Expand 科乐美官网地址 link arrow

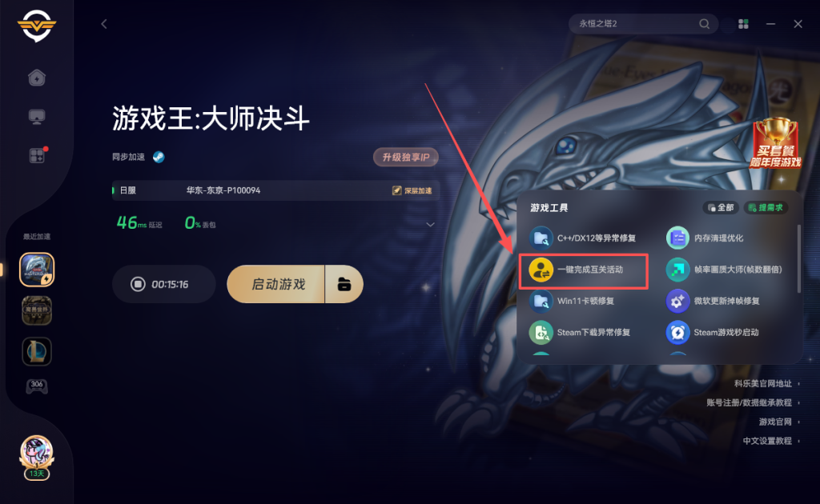(798, 384)
